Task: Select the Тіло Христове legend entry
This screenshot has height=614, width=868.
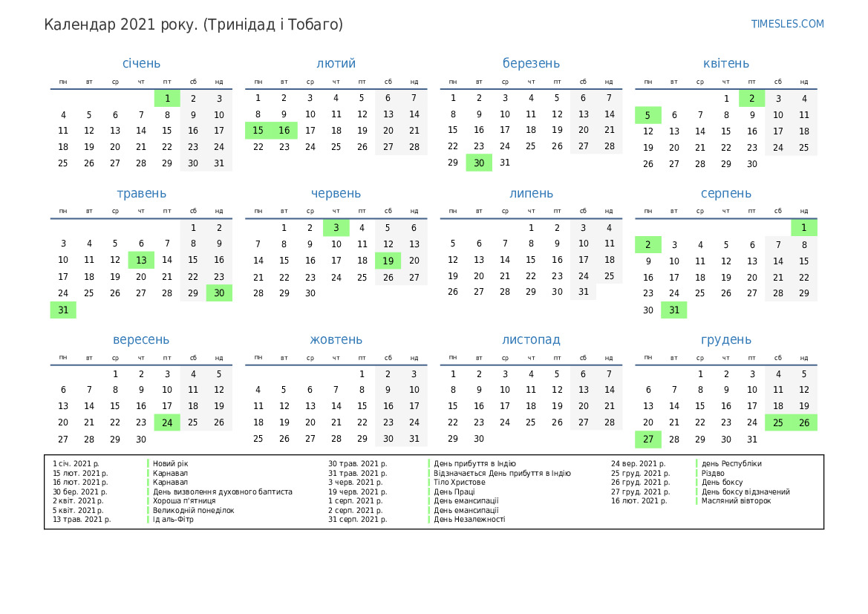Action: [460, 483]
